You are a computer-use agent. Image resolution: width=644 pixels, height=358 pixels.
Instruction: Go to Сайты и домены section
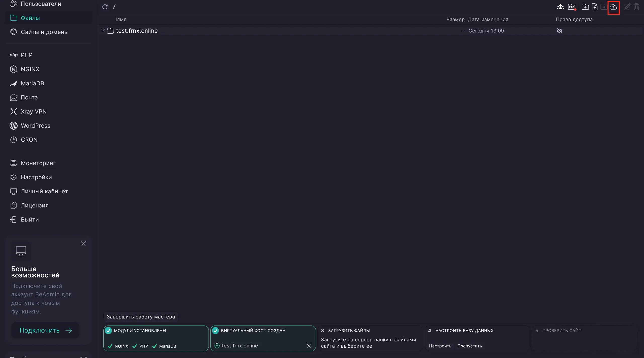click(x=45, y=32)
